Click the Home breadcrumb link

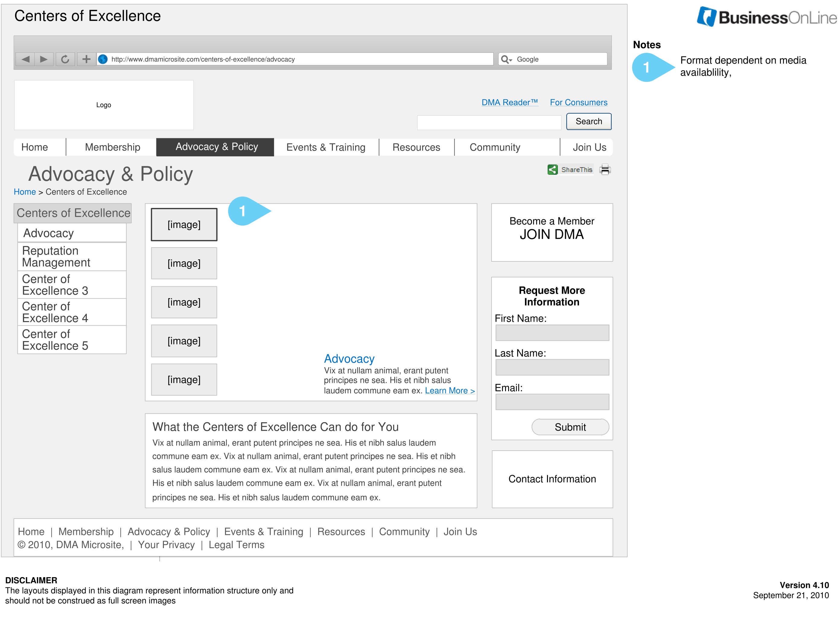[25, 192]
